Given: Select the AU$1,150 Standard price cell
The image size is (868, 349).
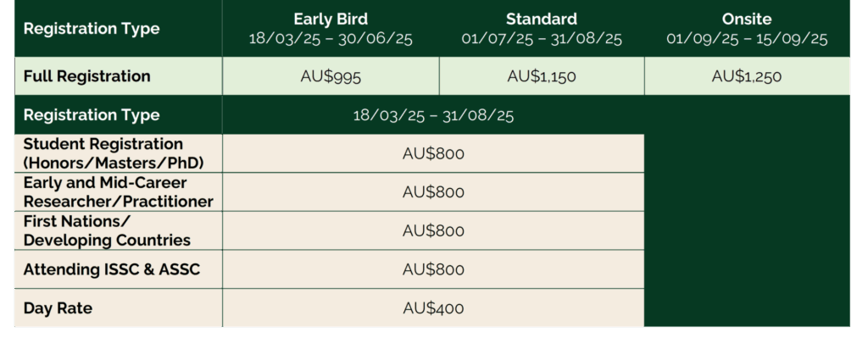Looking at the screenshot, I should point(542,76).
